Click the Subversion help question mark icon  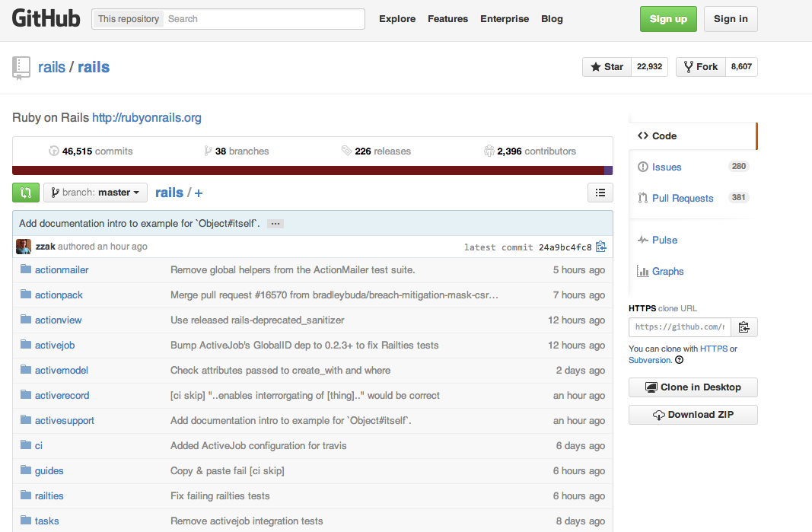coord(678,360)
